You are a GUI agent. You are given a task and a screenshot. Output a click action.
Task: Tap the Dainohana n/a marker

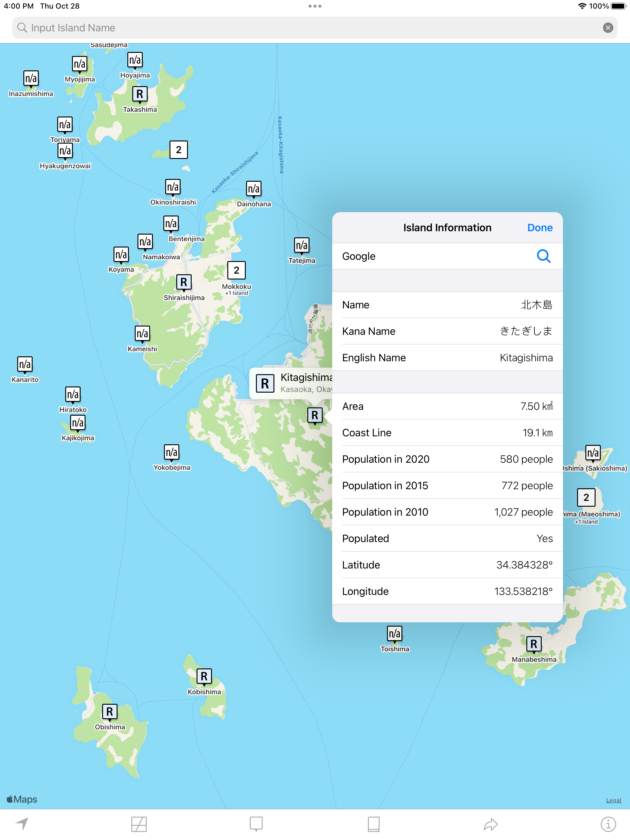pos(254,189)
